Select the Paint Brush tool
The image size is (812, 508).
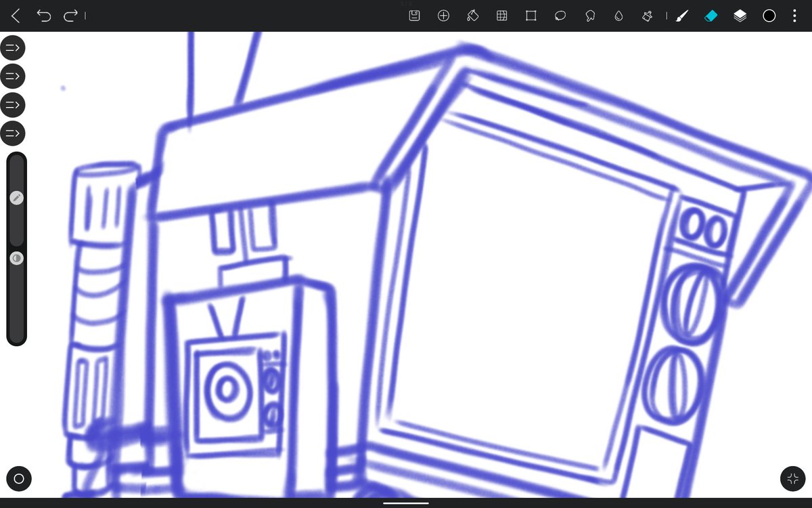click(682, 15)
